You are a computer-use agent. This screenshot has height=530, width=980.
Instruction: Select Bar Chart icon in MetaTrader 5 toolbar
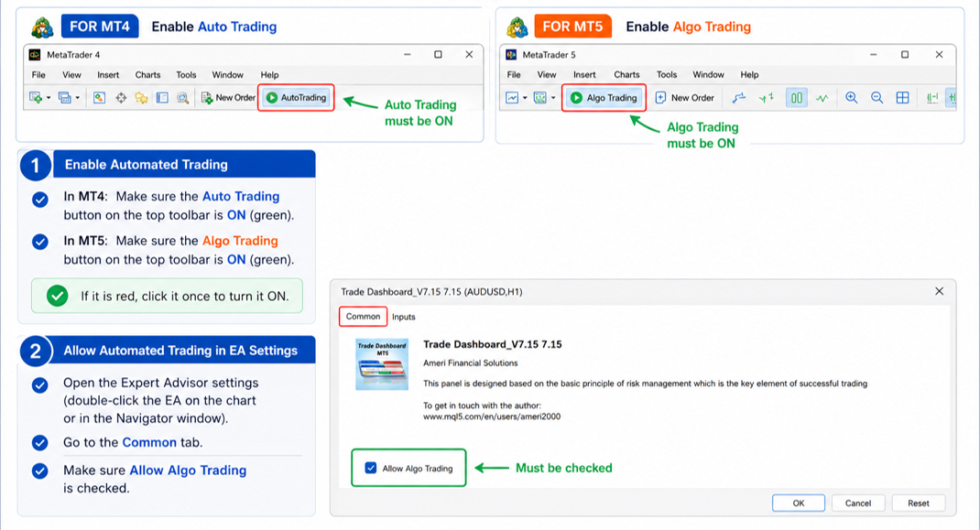coord(767,98)
